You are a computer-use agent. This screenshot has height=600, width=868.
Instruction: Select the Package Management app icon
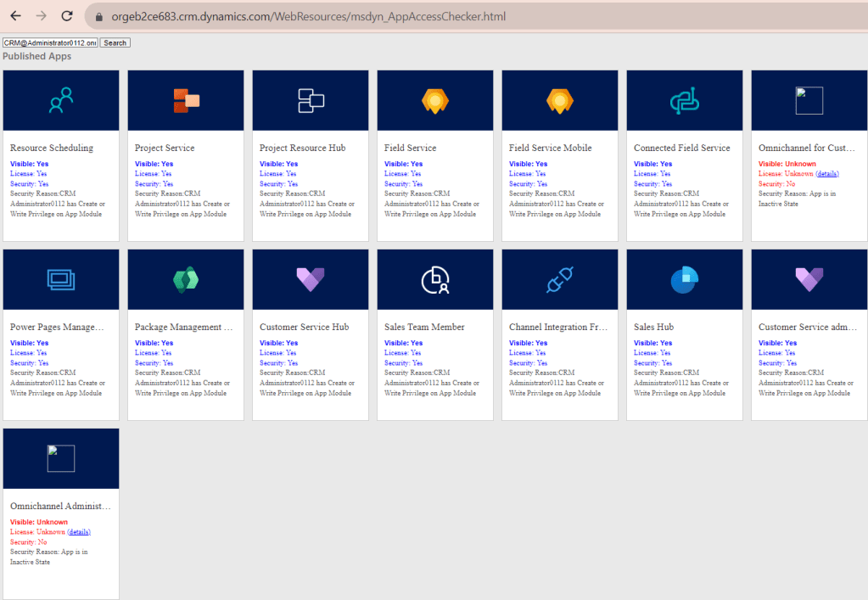pyautogui.click(x=186, y=279)
